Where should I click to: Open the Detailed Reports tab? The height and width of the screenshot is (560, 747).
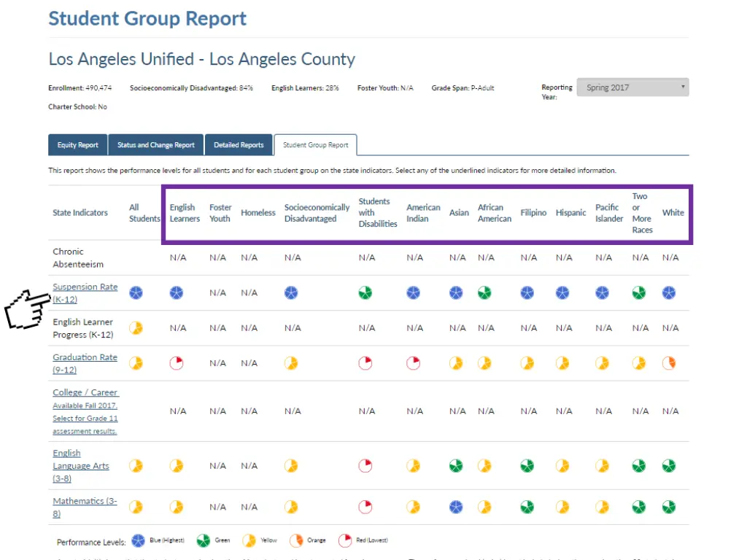coord(239,145)
